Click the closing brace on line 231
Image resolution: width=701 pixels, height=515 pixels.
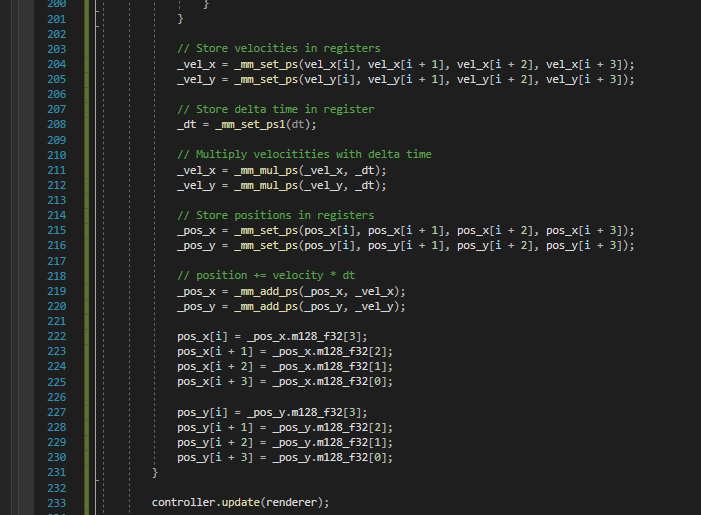click(155, 473)
